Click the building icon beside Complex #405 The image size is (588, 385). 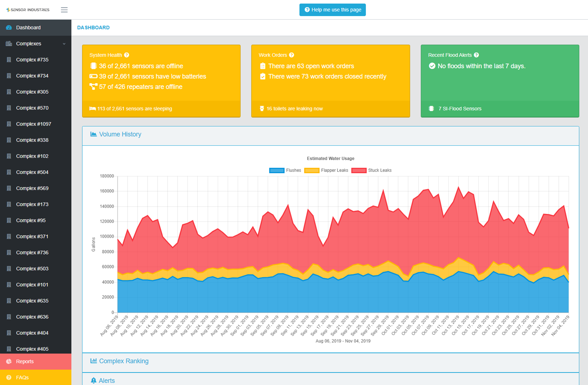point(9,349)
